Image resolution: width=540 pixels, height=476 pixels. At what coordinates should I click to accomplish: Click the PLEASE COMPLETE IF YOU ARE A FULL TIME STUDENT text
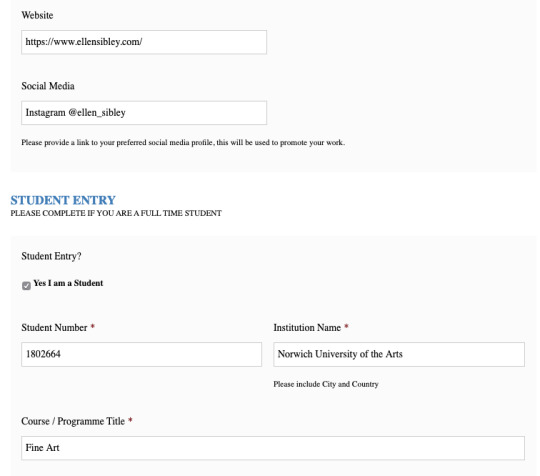pos(116,213)
